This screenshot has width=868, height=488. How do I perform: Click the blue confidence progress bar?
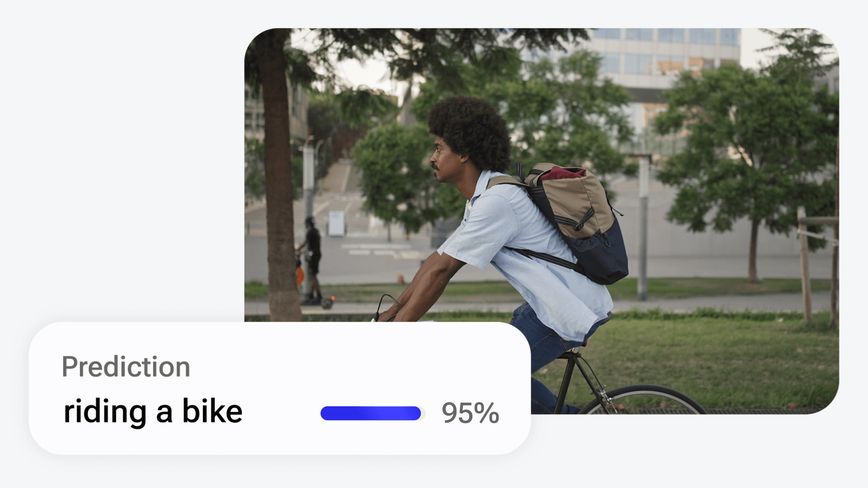click(x=371, y=413)
